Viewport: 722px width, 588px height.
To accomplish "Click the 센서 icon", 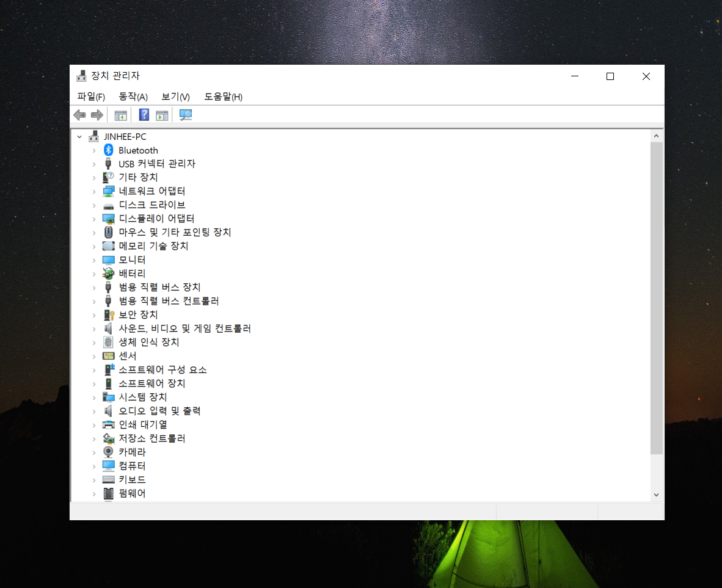I will [108, 356].
